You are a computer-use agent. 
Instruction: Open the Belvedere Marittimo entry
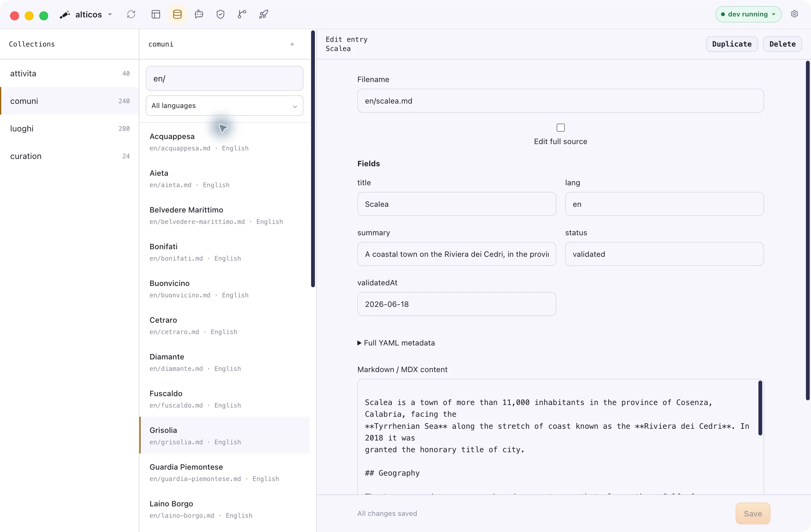225,215
